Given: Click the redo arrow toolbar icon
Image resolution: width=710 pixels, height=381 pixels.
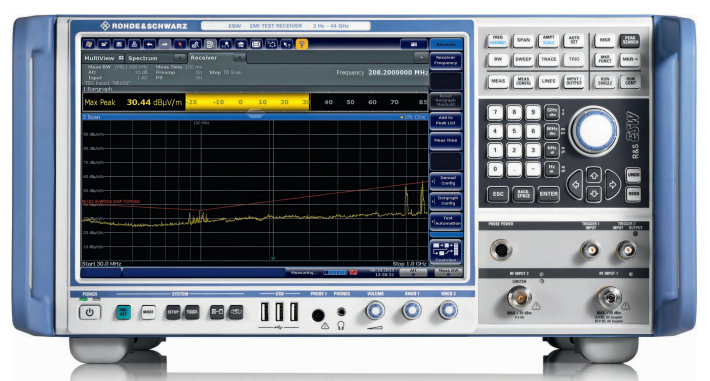Looking at the screenshot, I should click(x=165, y=44).
